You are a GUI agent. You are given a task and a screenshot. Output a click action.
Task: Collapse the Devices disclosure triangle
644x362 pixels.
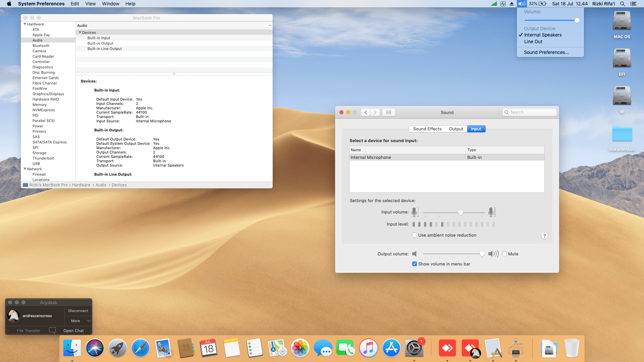tap(80, 33)
